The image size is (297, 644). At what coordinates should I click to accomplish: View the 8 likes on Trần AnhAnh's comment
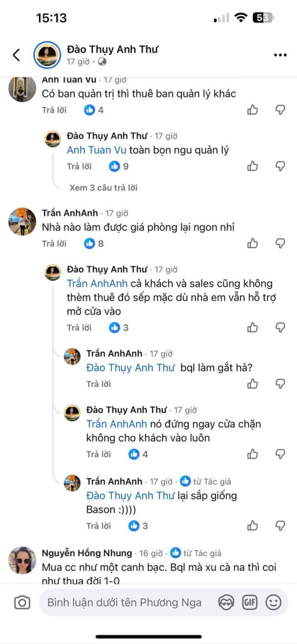[94, 243]
